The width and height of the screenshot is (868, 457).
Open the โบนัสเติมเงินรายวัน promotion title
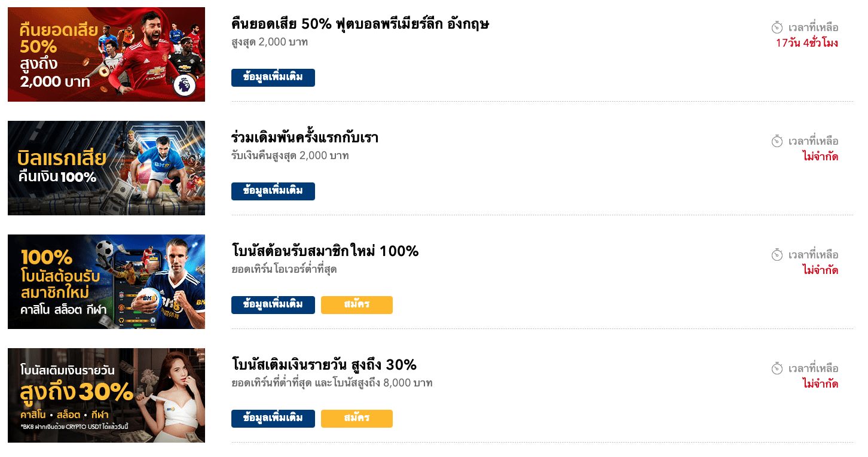323,365
